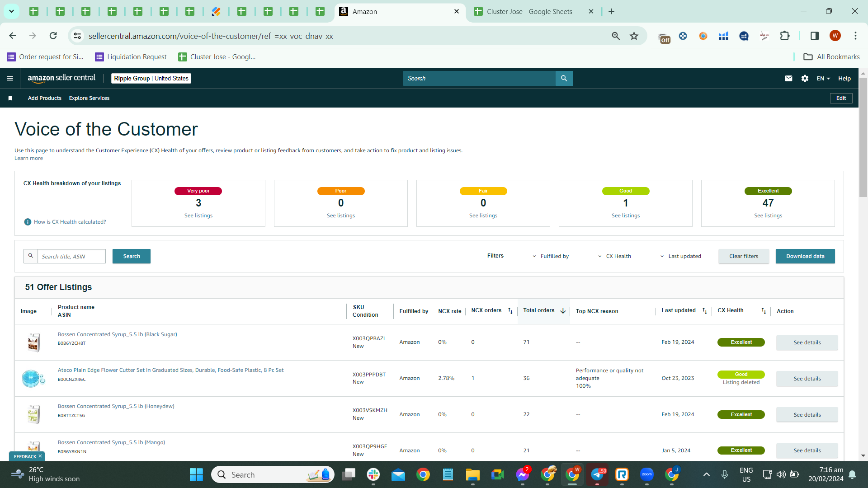The height and width of the screenshot is (488, 868).
Task: Click the header search magnifier button
Action: (564, 79)
